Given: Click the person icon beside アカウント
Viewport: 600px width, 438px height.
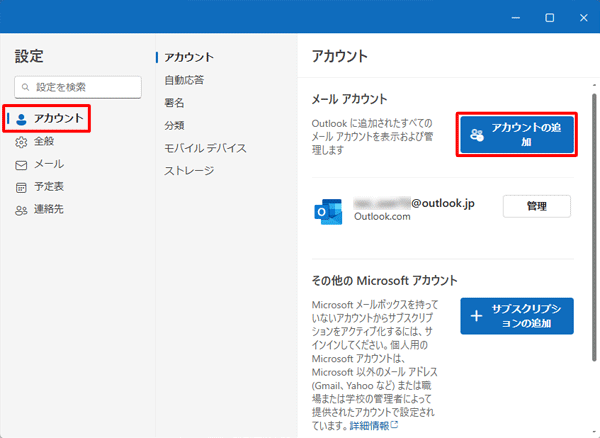Looking at the screenshot, I should pos(21,119).
